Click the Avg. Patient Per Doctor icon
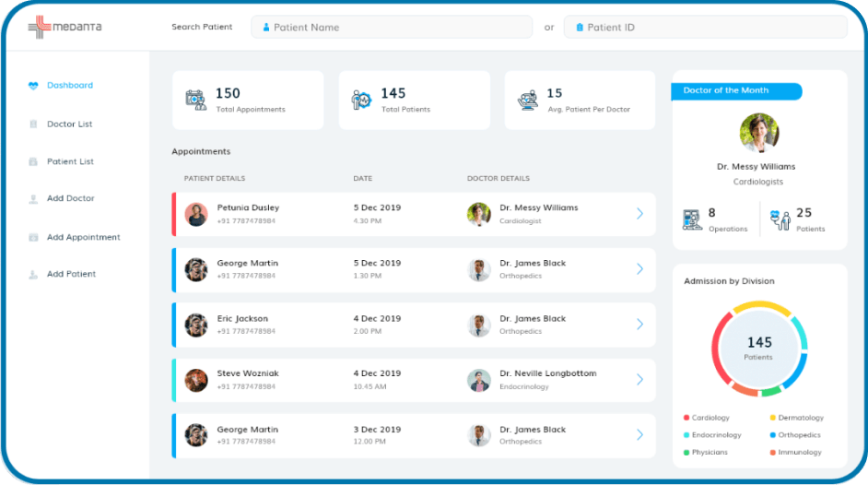Image resolution: width=868 pixels, height=485 pixels. (527, 100)
